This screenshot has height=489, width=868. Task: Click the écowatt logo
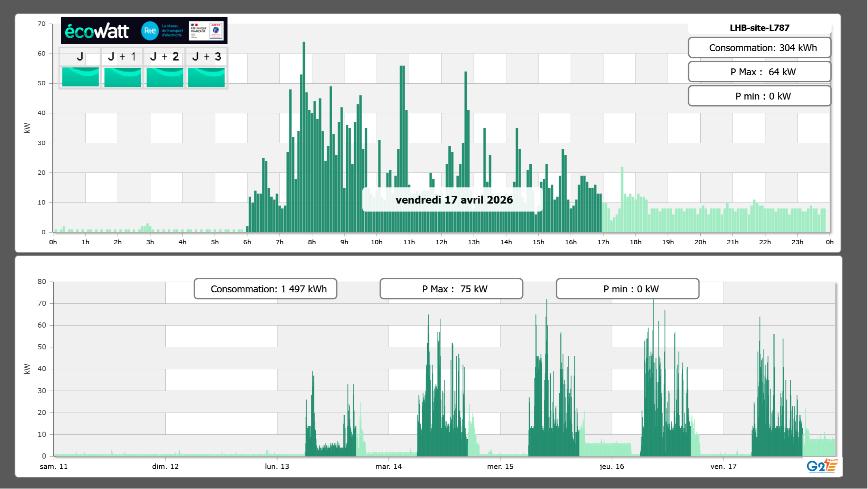coord(97,31)
